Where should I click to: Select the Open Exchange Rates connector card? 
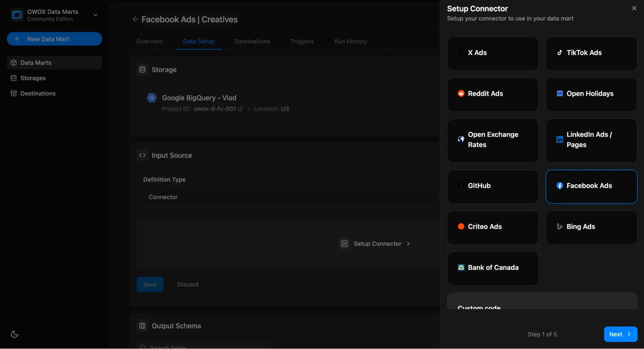493,141
